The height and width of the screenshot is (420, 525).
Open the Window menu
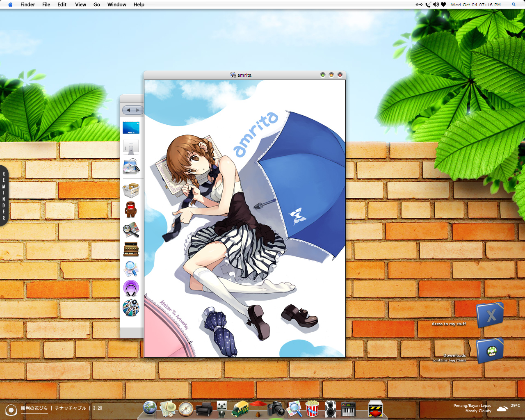tap(117, 5)
